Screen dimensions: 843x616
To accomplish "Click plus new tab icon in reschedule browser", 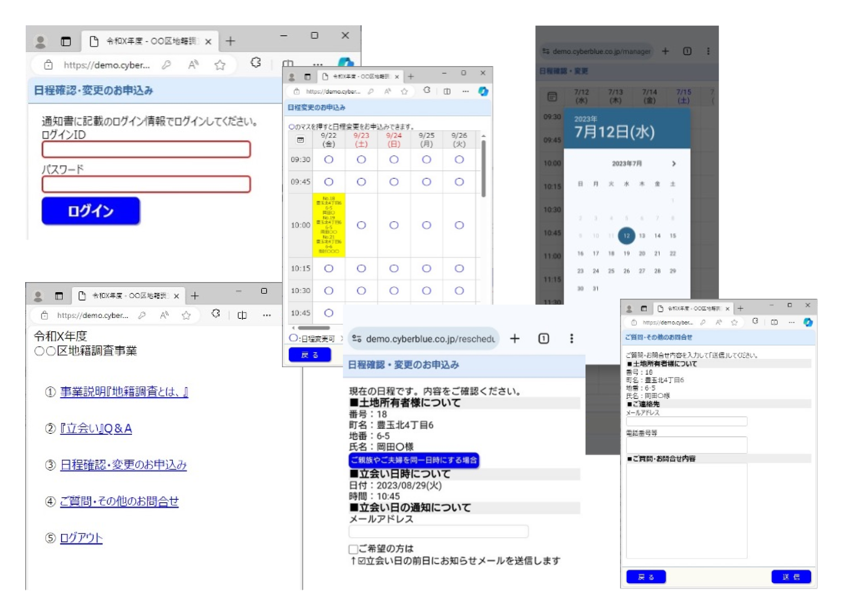I will click(x=515, y=338).
